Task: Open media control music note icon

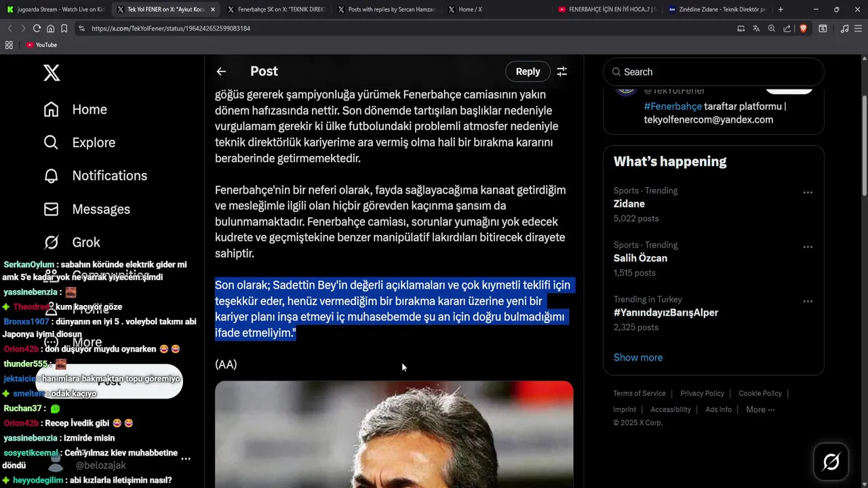Action: 844,28
